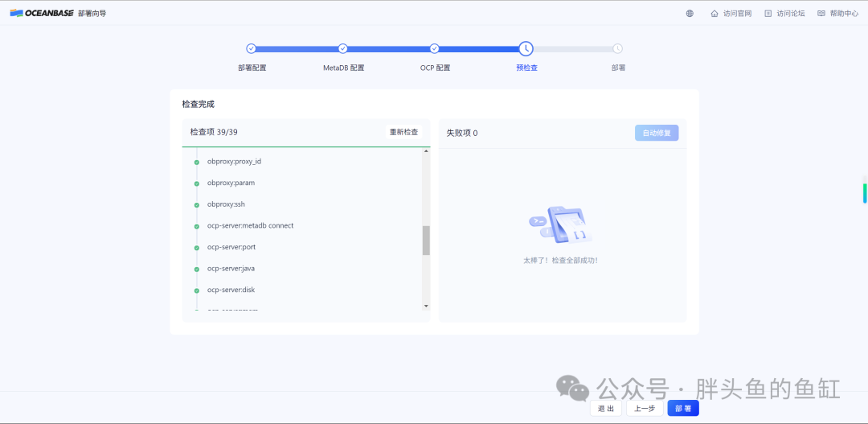The width and height of the screenshot is (868, 424).
Task: Click the 预检查 clock step icon
Action: (x=526, y=48)
